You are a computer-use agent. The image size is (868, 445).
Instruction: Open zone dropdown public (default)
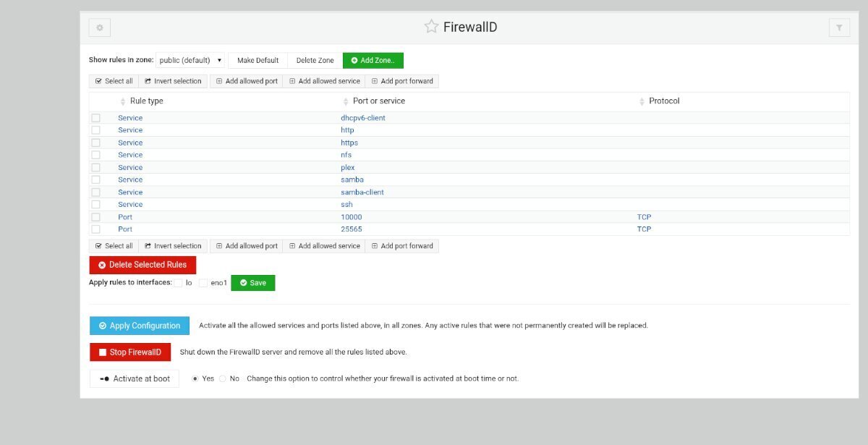(190, 60)
